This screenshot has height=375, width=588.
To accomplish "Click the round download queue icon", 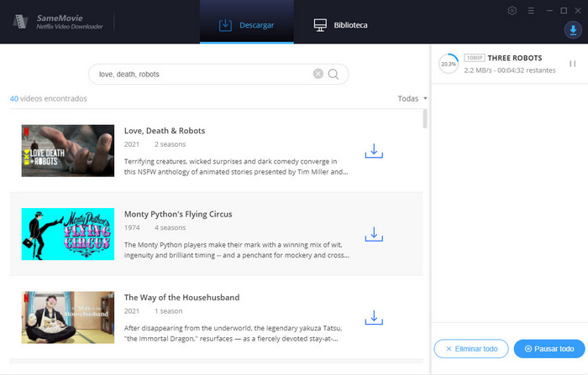I will [573, 29].
